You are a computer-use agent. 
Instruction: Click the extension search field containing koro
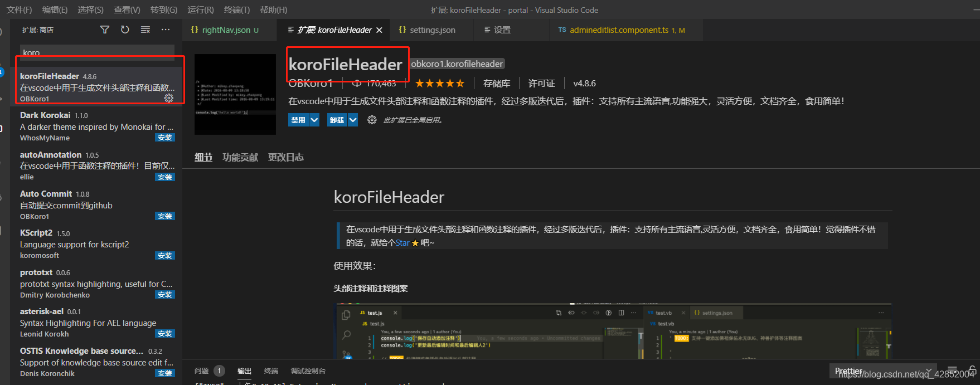point(98,52)
